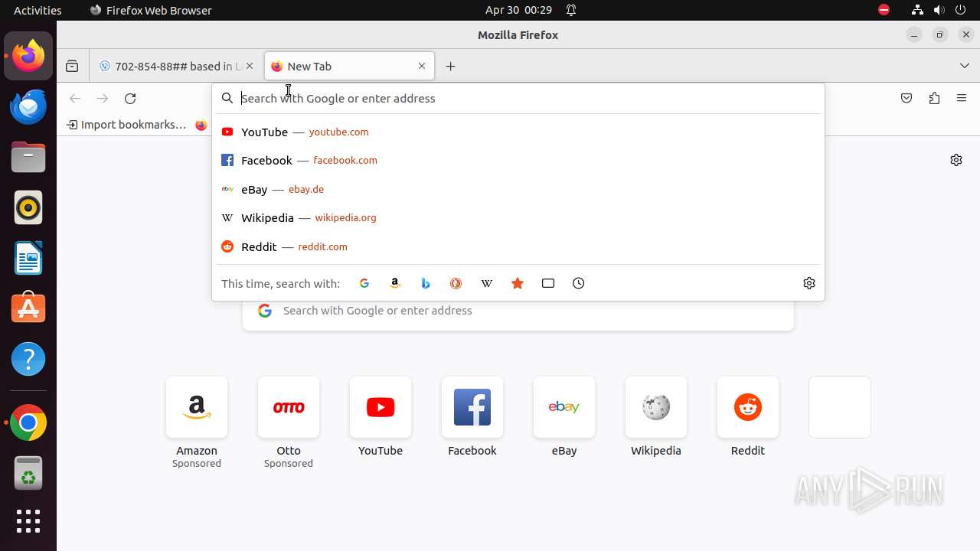Close the New Tab tab
The height and width of the screenshot is (551, 980).
coord(422,67)
